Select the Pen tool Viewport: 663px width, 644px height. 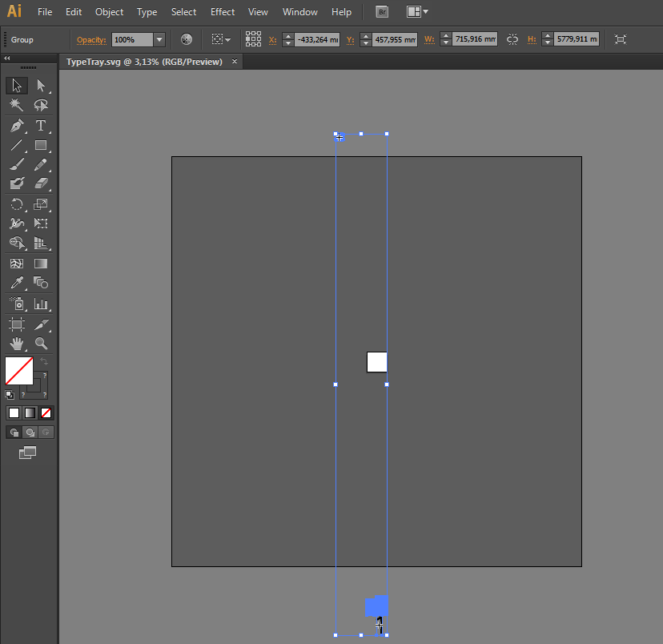(17, 126)
